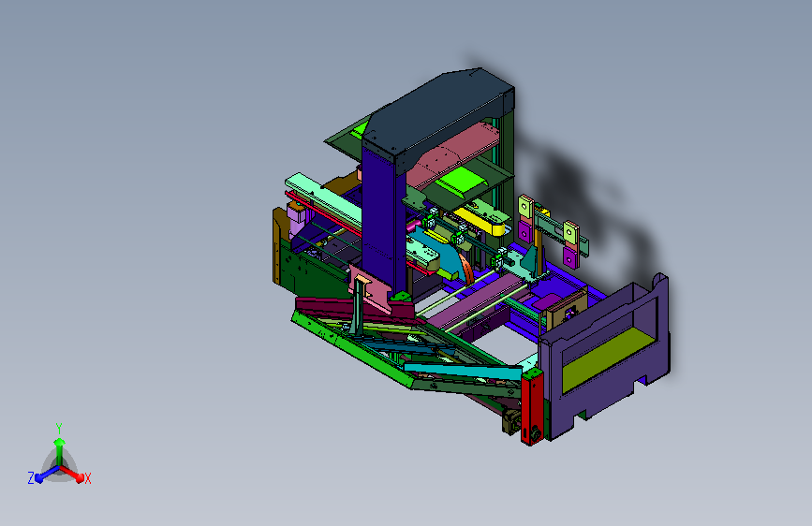Click the blue Z axis of the triad
The height and width of the screenshot is (526, 812).
(42, 475)
